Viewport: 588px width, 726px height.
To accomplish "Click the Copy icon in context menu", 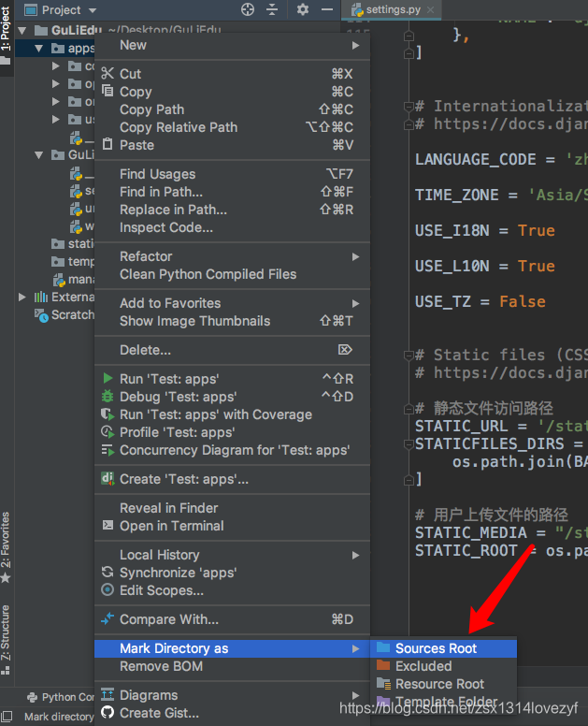I will click(x=108, y=91).
